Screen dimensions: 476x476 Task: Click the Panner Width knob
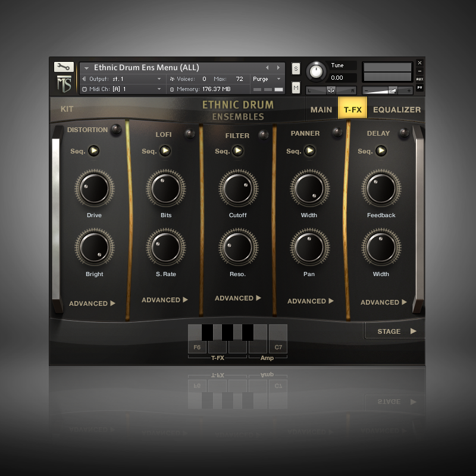309,189
